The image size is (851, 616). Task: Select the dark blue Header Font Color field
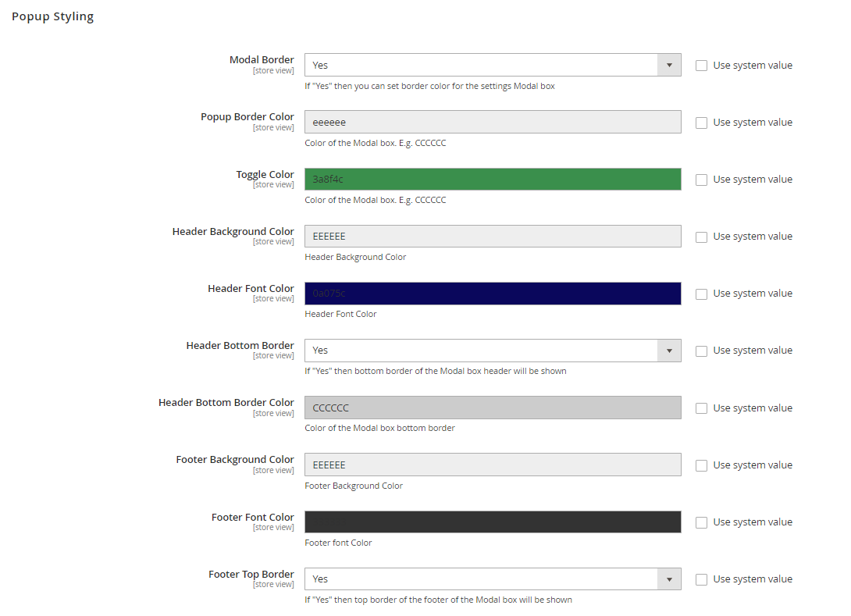(492, 294)
